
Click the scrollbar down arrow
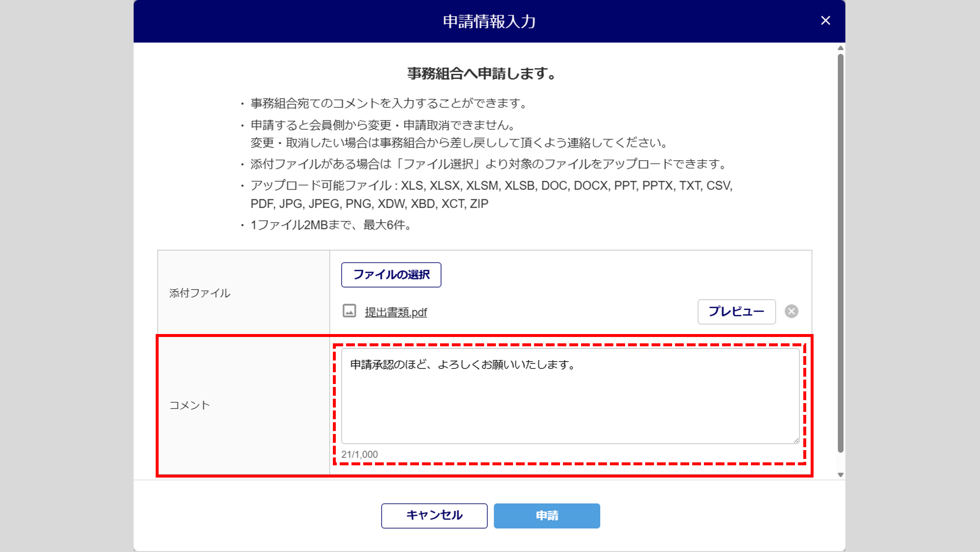[x=840, y=475]
